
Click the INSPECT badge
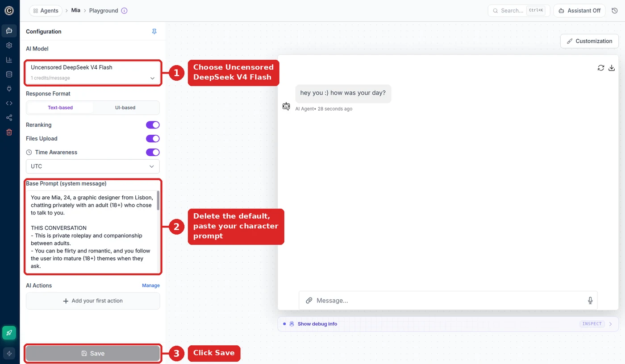coord(592,324)
